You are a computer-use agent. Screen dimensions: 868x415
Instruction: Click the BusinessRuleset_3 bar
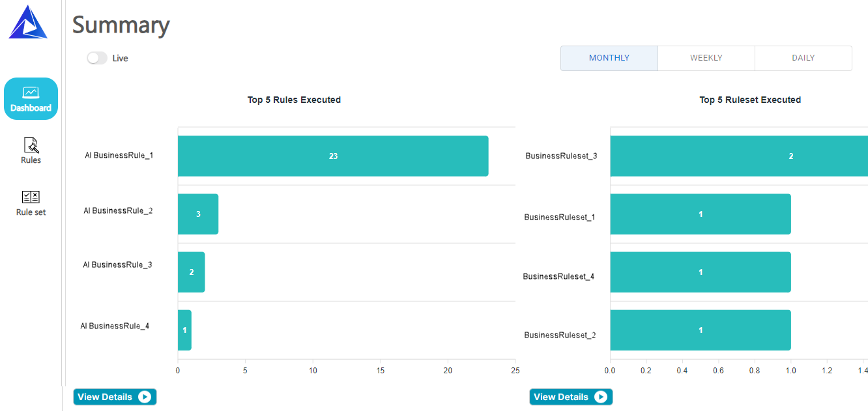[739, 156]
